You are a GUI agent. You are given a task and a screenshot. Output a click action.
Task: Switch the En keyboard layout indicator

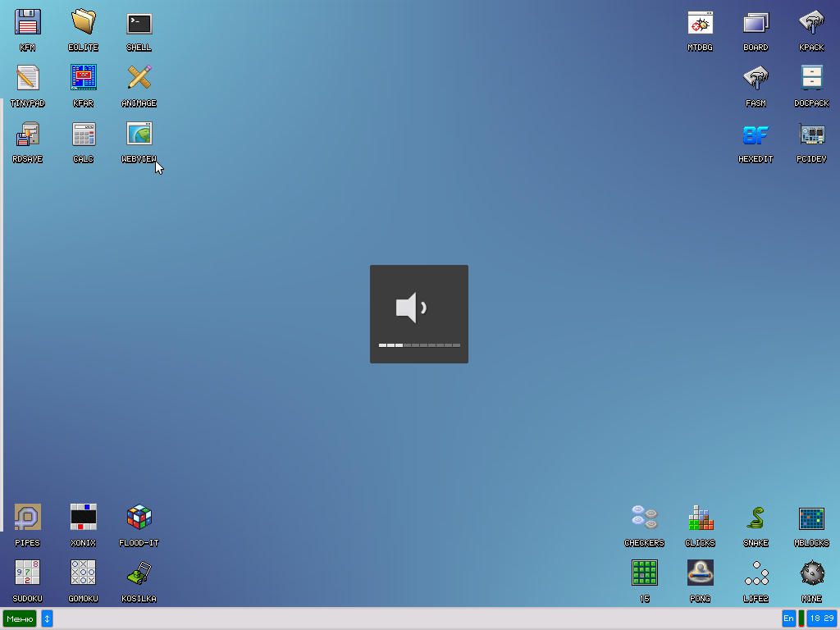tap(788, 619)
